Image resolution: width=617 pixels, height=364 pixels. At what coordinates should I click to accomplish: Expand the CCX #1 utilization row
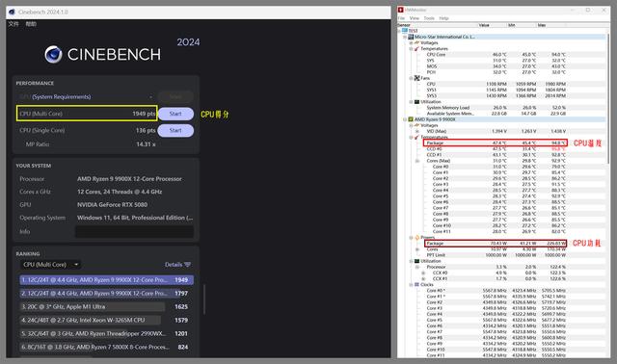[x=423, y=278]
